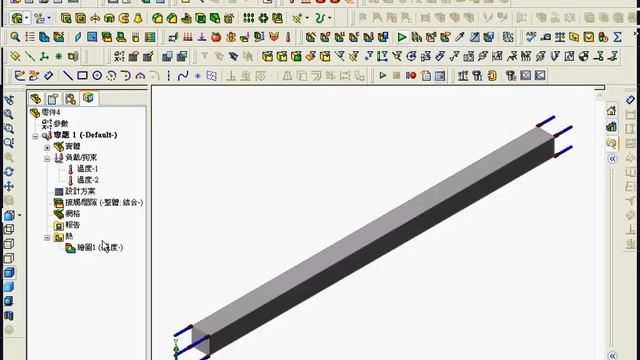Click the reference Plane icon

(x=15, y=56)
